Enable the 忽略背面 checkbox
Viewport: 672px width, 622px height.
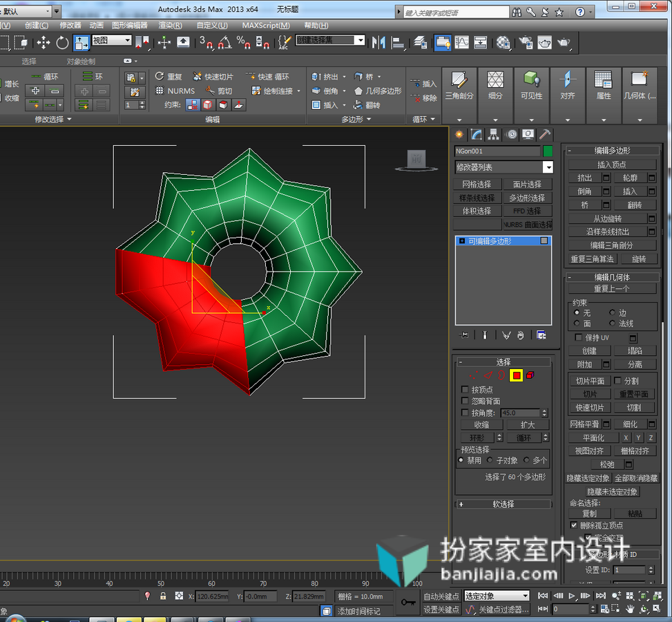pos(465,401)
